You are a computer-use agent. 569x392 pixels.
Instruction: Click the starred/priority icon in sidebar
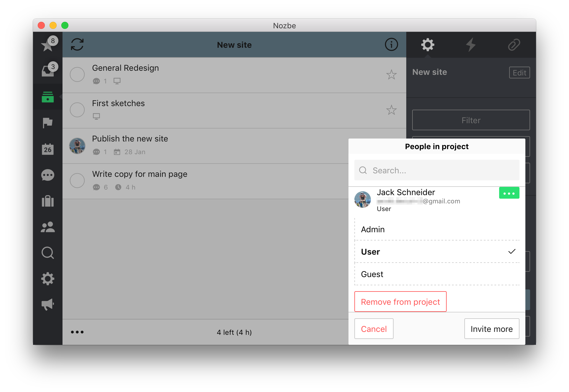[49, 45]
